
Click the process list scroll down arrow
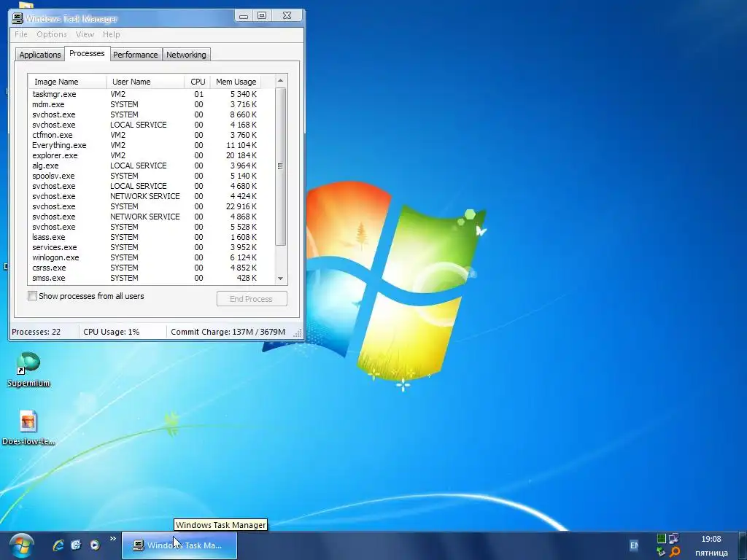click(x=281, y=279)
